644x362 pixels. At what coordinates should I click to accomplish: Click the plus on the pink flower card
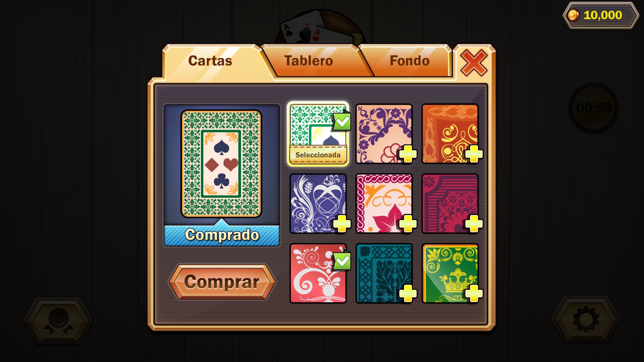coord(408,223)
